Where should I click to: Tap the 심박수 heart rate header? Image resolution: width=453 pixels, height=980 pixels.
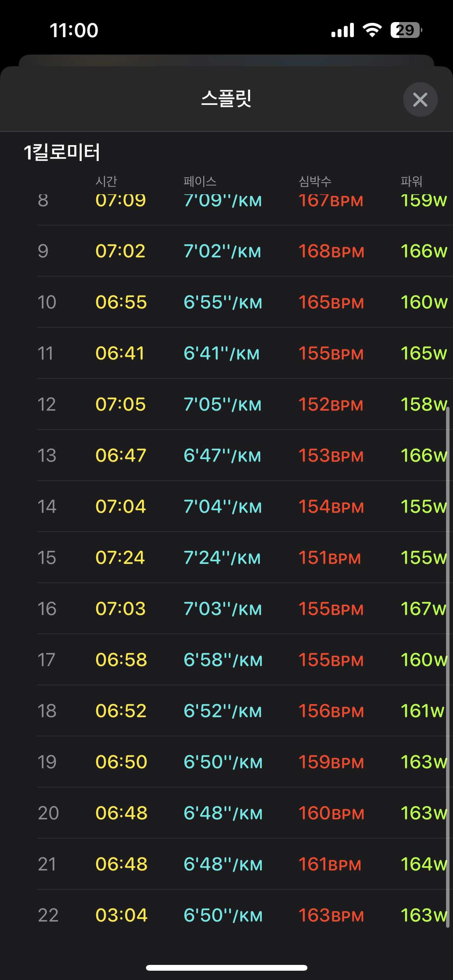pos(315,181)
